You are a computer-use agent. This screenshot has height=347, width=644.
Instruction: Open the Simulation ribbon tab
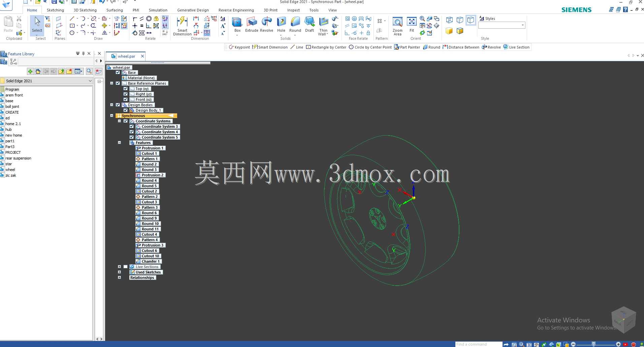158,10
